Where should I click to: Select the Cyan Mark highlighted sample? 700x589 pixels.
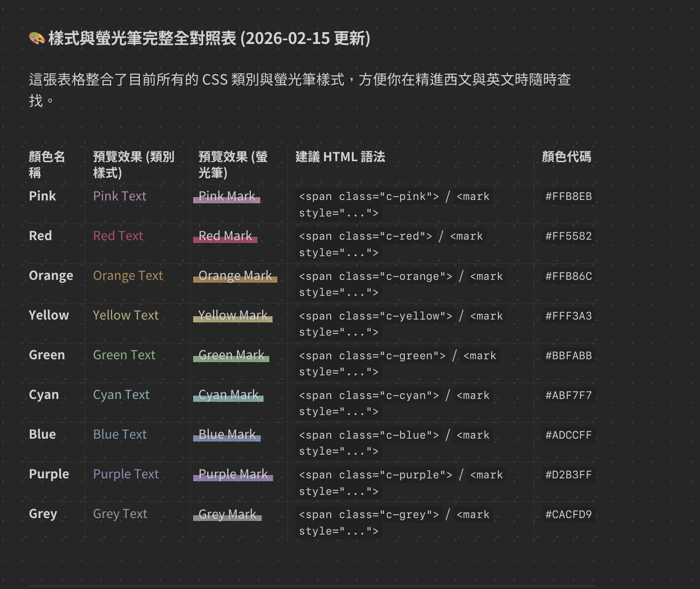(229, 395)
